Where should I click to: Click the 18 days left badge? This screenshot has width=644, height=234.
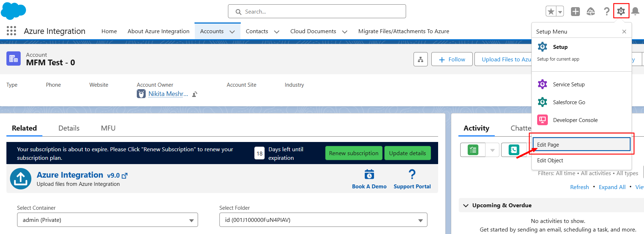pos(260,153)
